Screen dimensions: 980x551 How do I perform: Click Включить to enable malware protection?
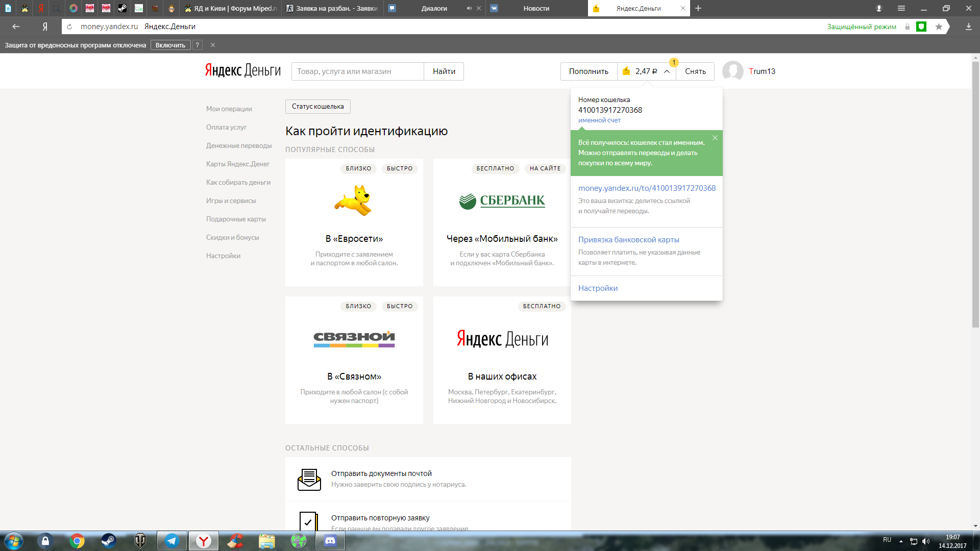tap(170, 45)
